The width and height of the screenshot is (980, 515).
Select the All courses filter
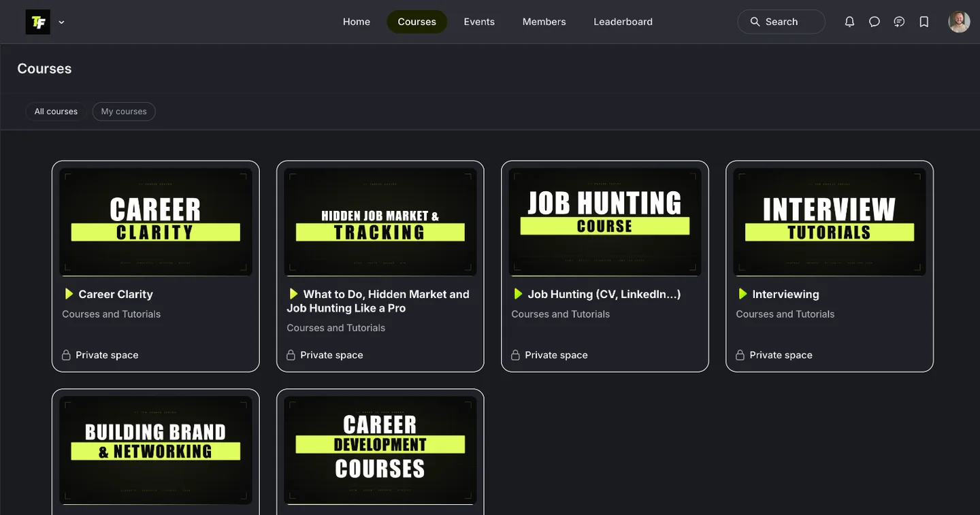pos(56,112)
